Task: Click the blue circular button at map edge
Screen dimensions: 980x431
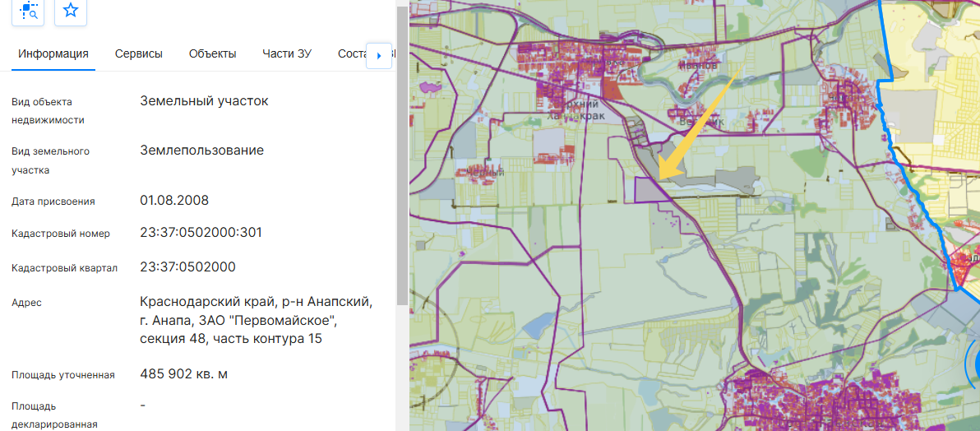Action: coord(975,364)
